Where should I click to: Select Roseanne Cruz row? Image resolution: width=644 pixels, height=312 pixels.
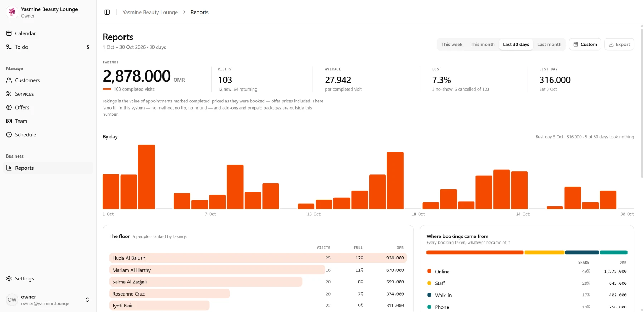point(258,294)
